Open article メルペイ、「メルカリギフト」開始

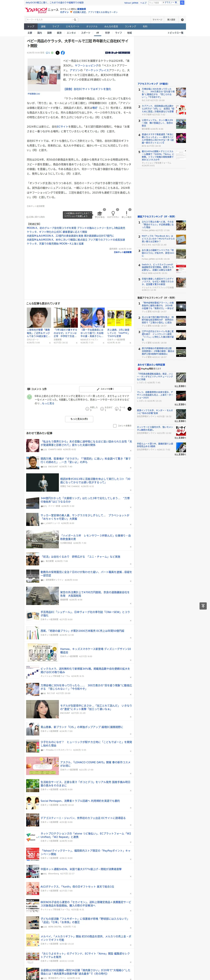(86, 938)
